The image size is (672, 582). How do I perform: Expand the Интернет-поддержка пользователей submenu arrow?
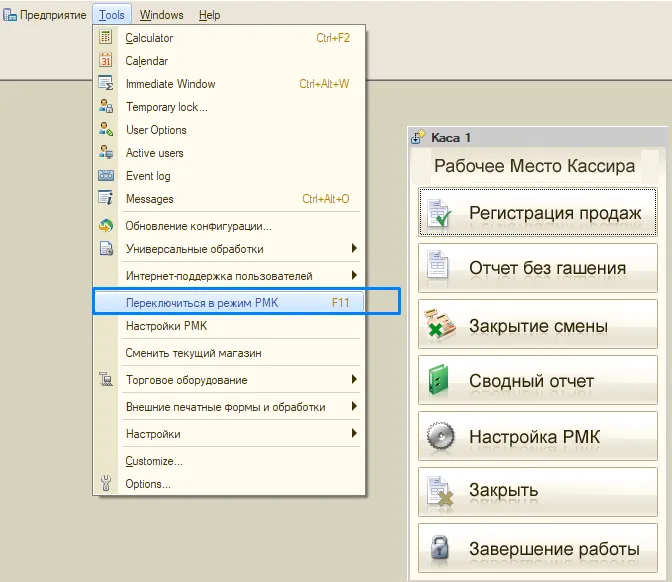(354, 275)
